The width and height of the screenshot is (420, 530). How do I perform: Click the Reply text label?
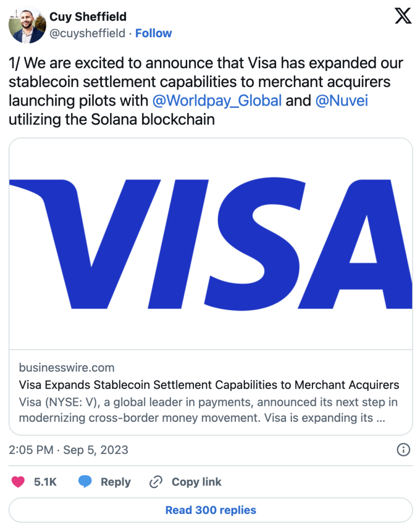[x=116, y=482]
